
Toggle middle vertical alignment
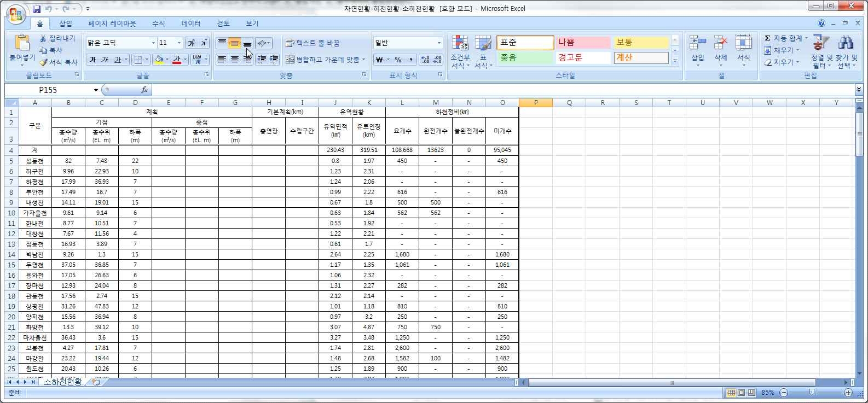[235, 43]
